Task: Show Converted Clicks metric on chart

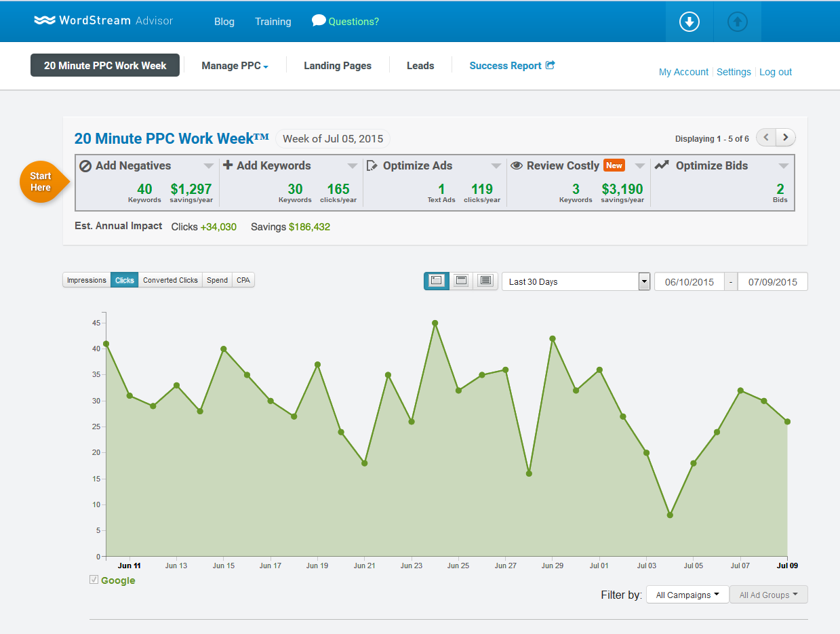Action: [x=170, y=280]
